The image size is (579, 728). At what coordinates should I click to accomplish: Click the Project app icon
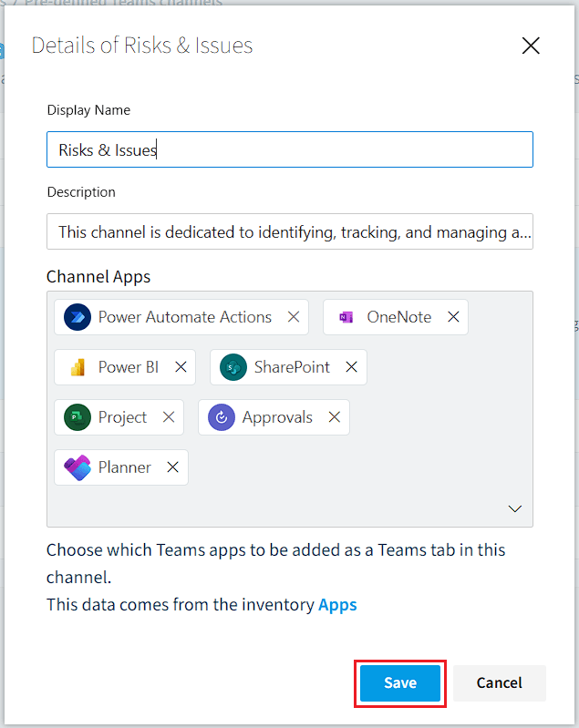pos(78,417)
